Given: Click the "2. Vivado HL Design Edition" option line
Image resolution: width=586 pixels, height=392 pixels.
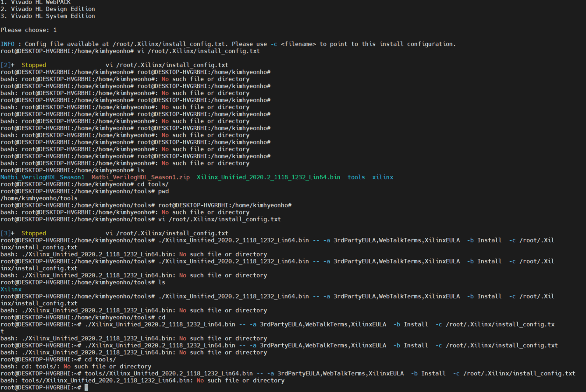Looking at the screenshot, I should pyautogui.click(x=48, y=9).
